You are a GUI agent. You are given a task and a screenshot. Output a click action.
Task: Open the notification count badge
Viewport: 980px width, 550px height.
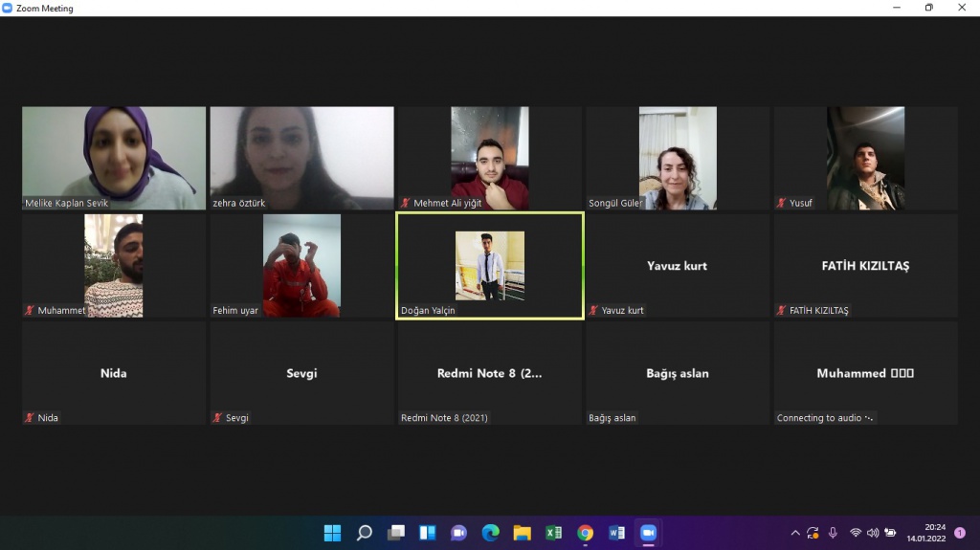[960, 533]
